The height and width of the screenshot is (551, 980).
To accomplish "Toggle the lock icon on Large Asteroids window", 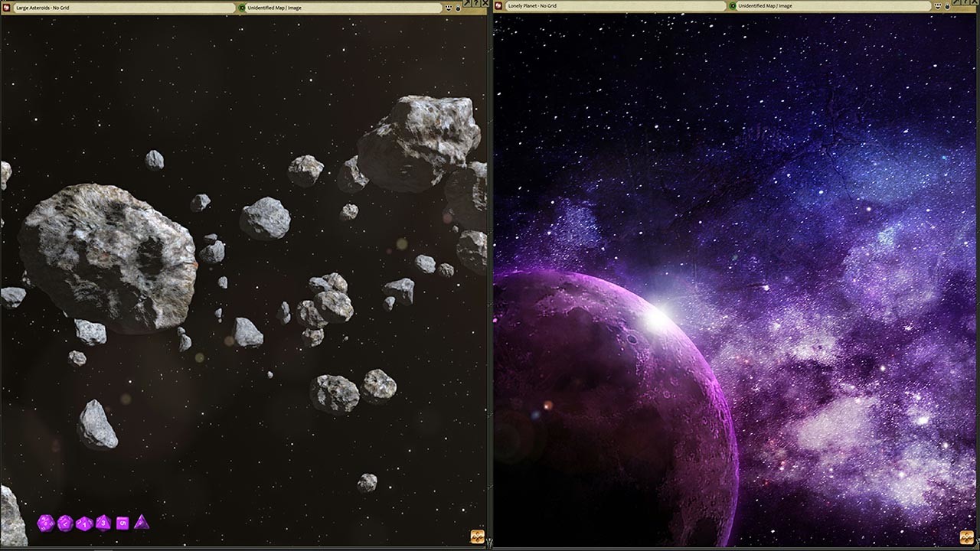I will 458,8.
